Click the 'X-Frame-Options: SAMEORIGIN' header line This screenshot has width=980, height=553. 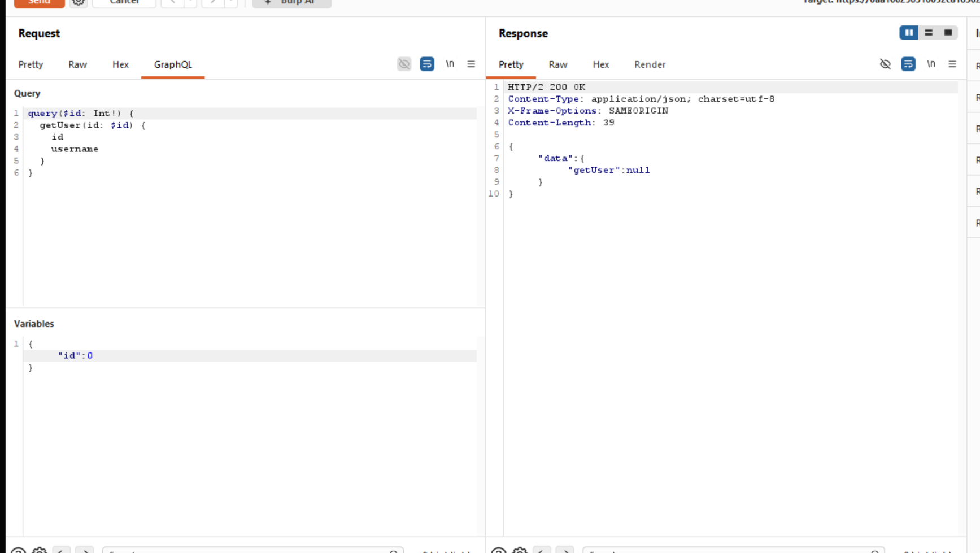pyautogui.click(x=588, y=111)
